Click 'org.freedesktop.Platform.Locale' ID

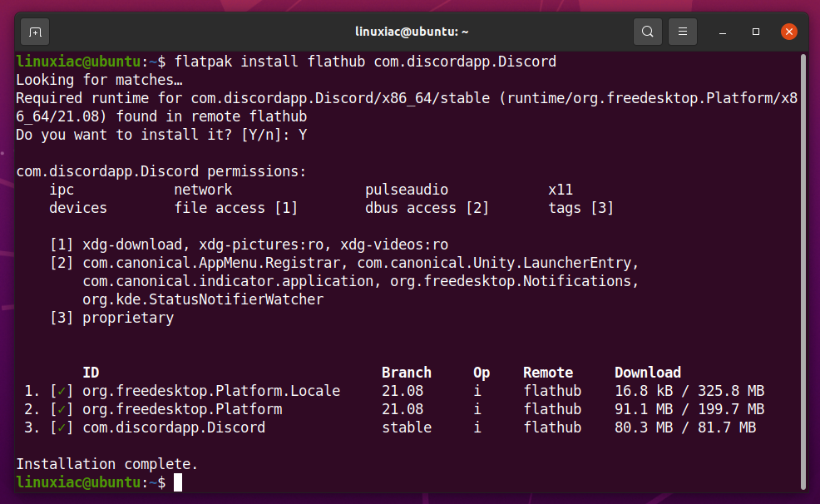(x=211, y=391)
